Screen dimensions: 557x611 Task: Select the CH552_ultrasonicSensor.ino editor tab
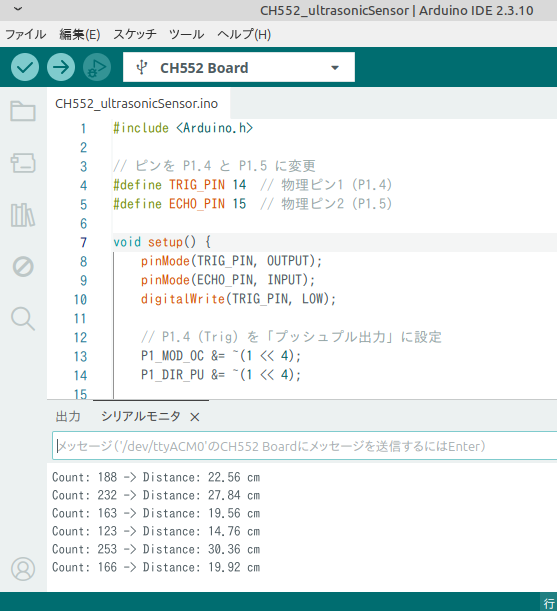point(136,104)
